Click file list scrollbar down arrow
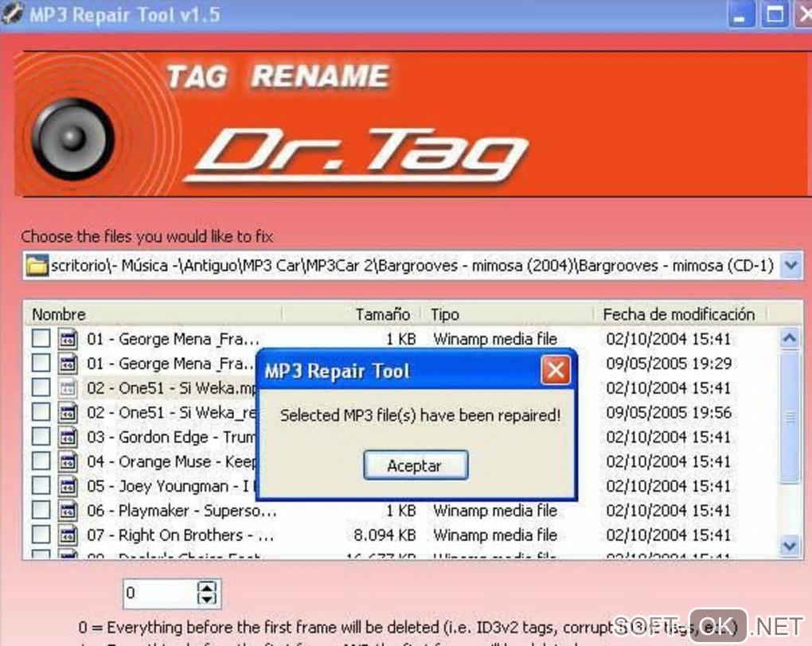 pos(790,546)
